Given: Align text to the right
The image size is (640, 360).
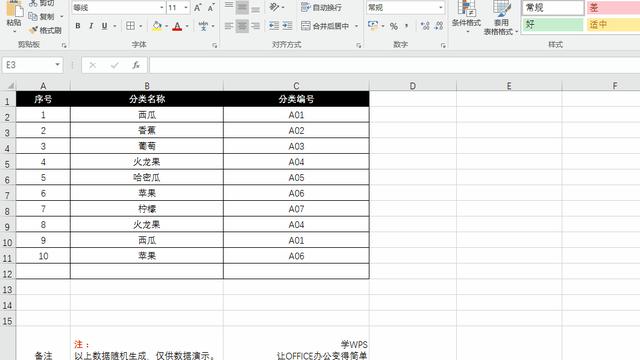Looking at the screenshot, I should tap(256, 26).
